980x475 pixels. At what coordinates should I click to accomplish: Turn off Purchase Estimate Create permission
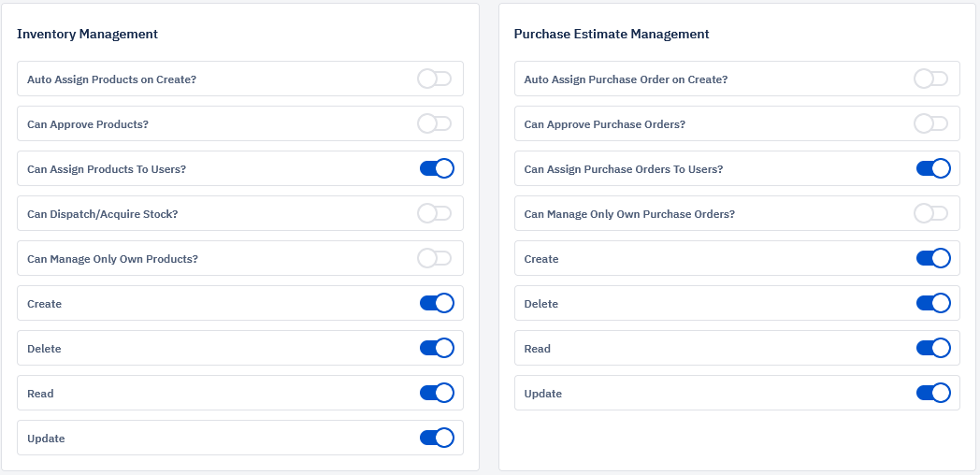tap(934, 259)
